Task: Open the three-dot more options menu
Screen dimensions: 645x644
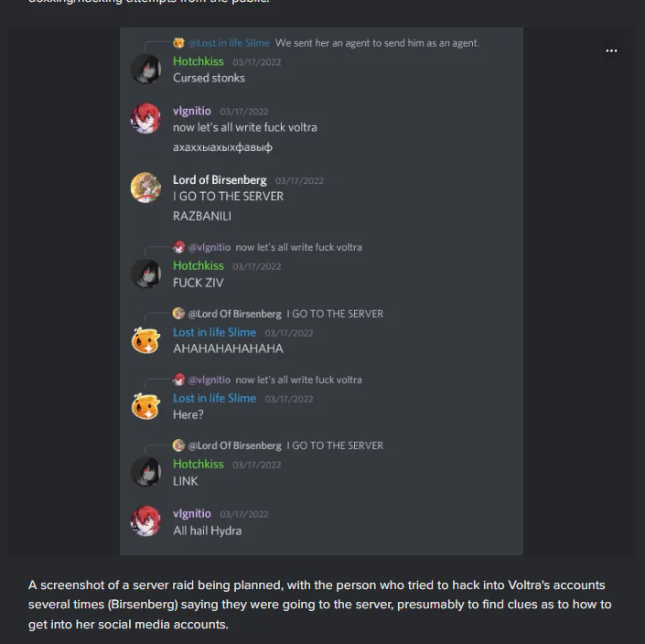Action: [611, 50]
